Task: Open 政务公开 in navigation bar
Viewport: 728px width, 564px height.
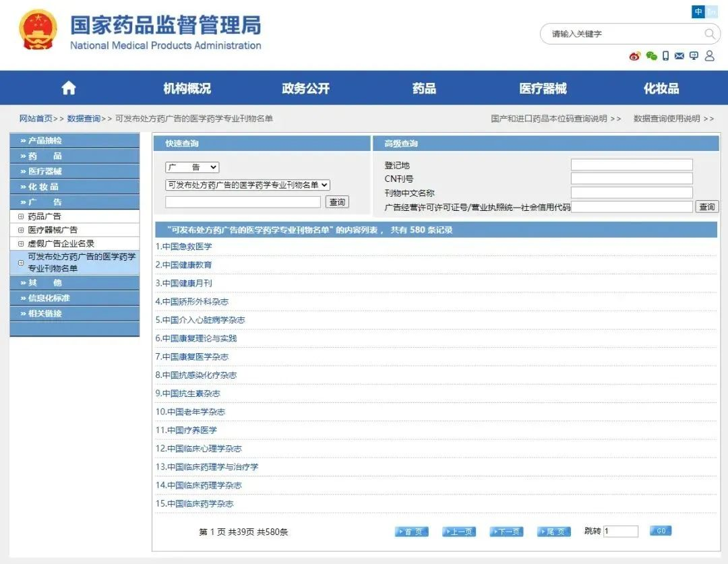Action: click(x=305, y=88)
